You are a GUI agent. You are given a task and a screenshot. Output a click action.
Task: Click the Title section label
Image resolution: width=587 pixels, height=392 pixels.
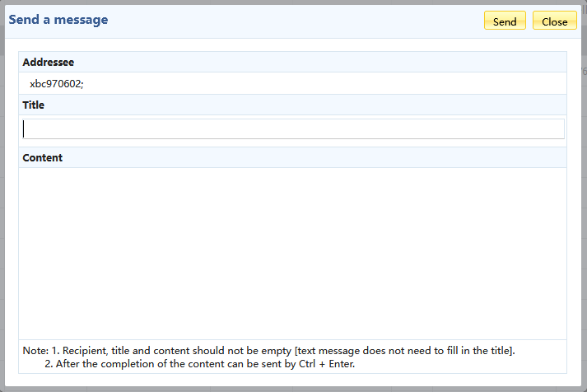coord(34,105)
